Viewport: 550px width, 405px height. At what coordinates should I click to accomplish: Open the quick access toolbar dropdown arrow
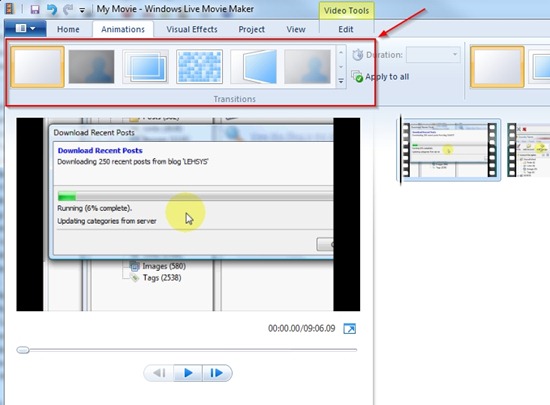[82, 11]
